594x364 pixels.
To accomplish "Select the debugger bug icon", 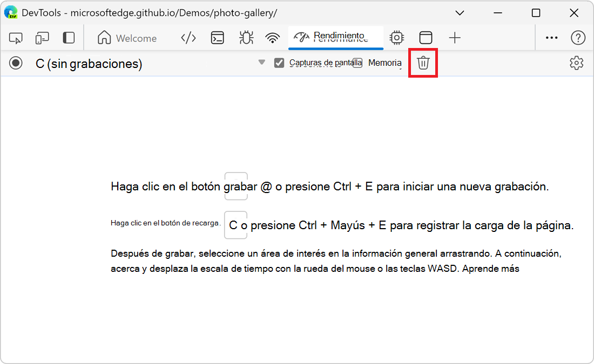I will (x=246, y=38).
